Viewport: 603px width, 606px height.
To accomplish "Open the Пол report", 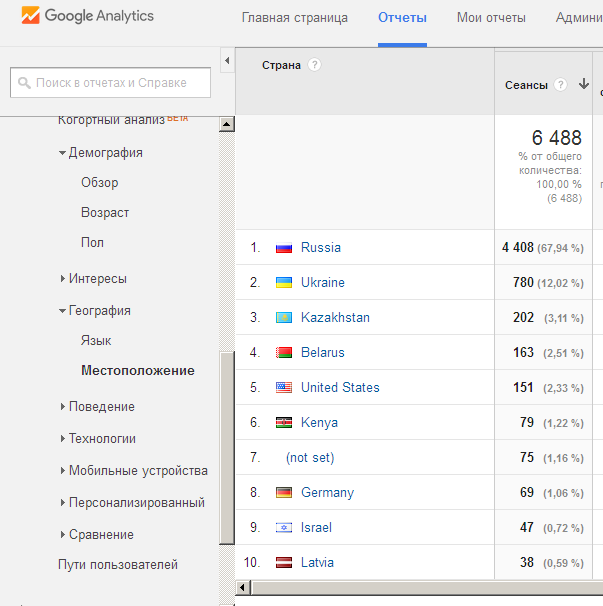I will click(92, 242).
